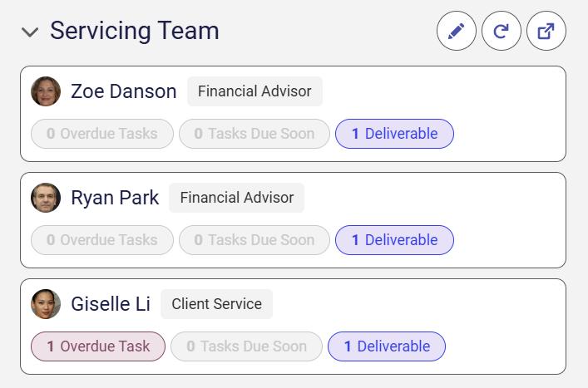
Task: Select the Ryan Park name link
Action: 115,198
